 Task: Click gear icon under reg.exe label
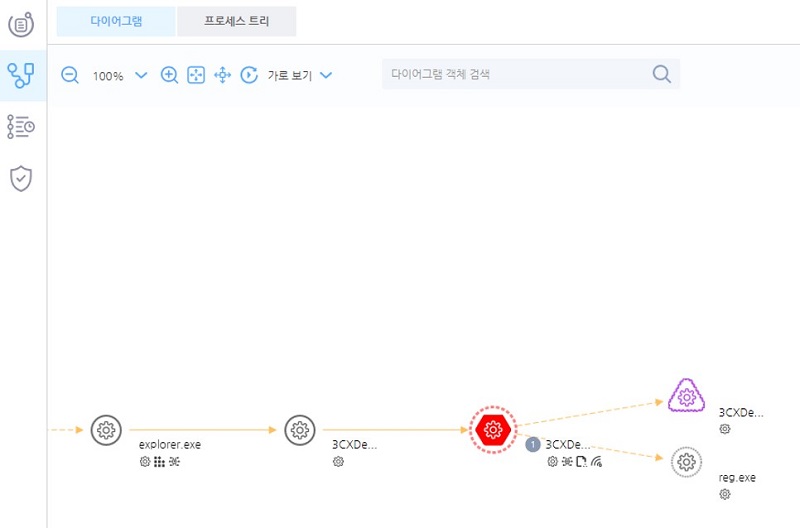coord(725,494)
